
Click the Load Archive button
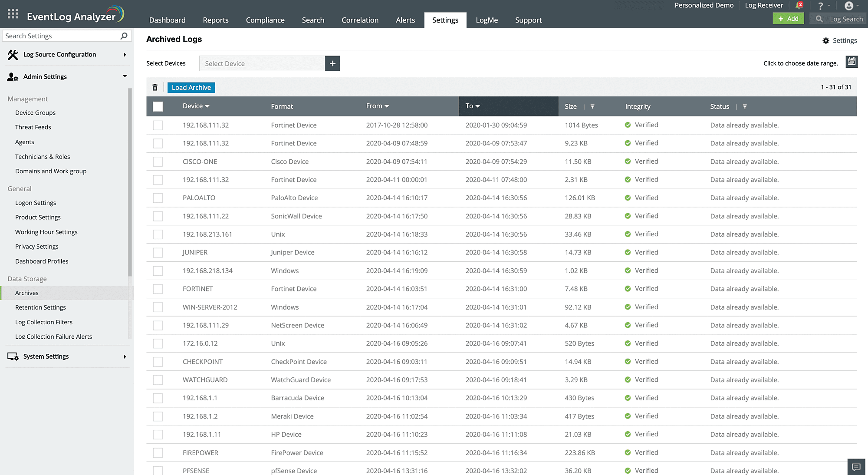click(x=191, y=87)
